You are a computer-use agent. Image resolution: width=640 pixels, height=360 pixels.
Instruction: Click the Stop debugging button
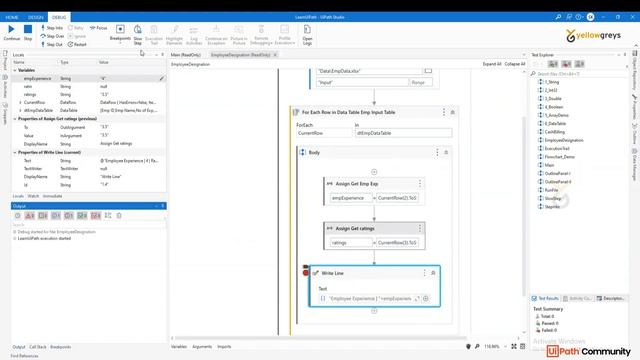pyautogui.click(x=28, y=33)
